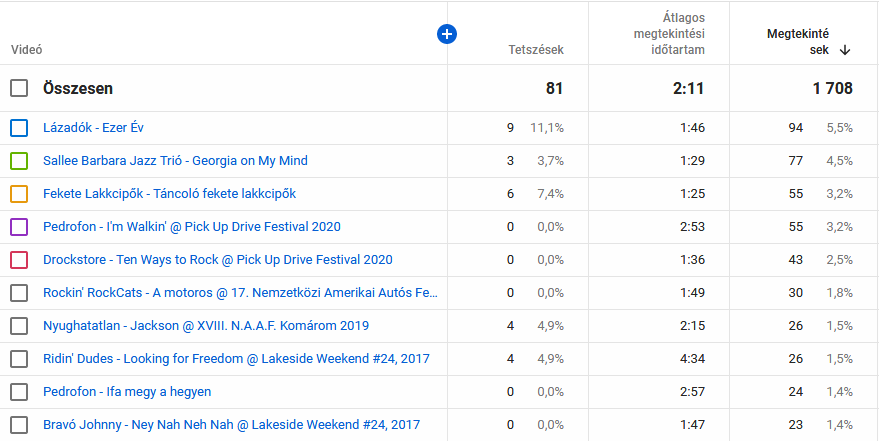Click the Videó column header
879x441 pixels.
click(x=26, y=50)
